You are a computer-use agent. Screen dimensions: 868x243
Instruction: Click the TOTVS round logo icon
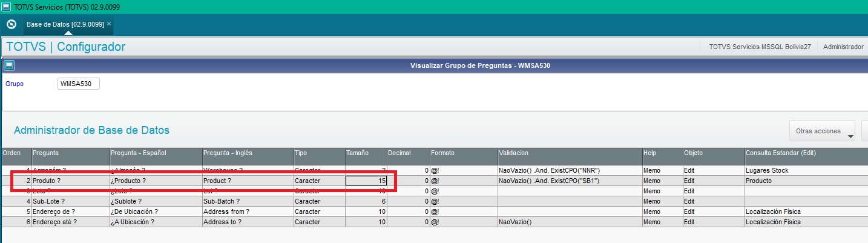[x=11, y=24]
